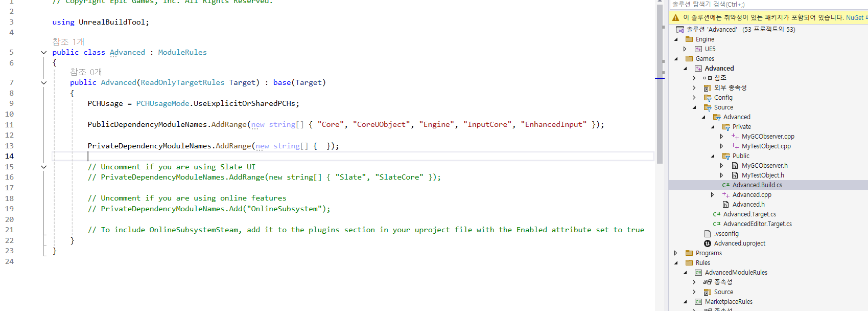Click the '참조 1개' reference CodeLens link
The height and width of the screenshot is (311, 868).
tap(68, 41)
